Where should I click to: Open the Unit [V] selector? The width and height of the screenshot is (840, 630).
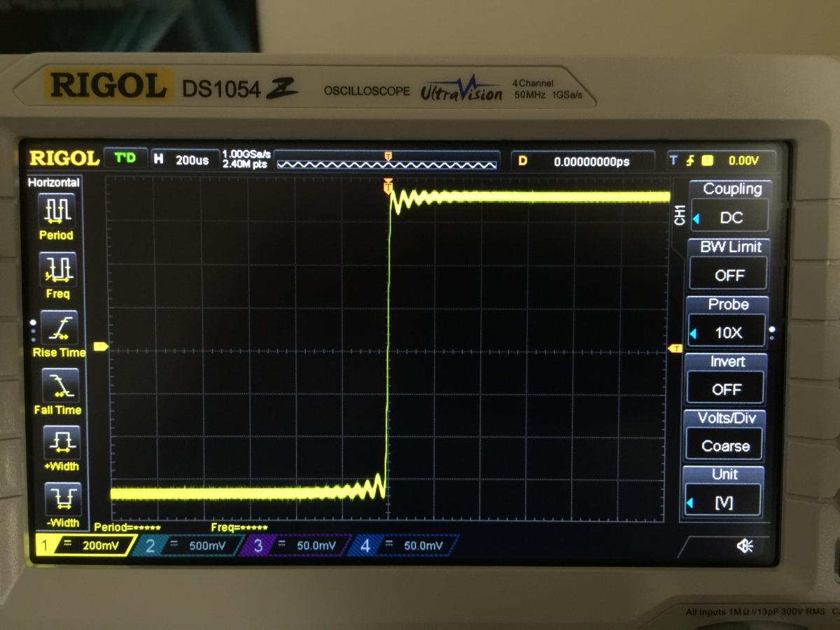click(724, 503)
